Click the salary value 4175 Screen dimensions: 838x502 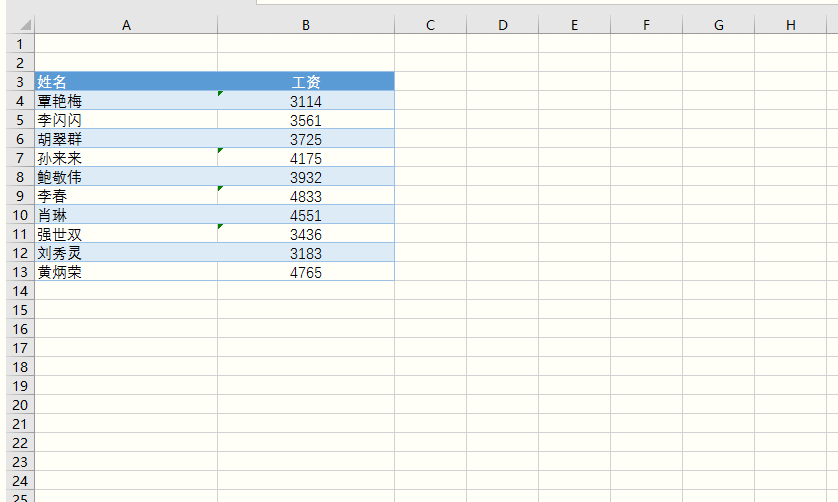306,157
